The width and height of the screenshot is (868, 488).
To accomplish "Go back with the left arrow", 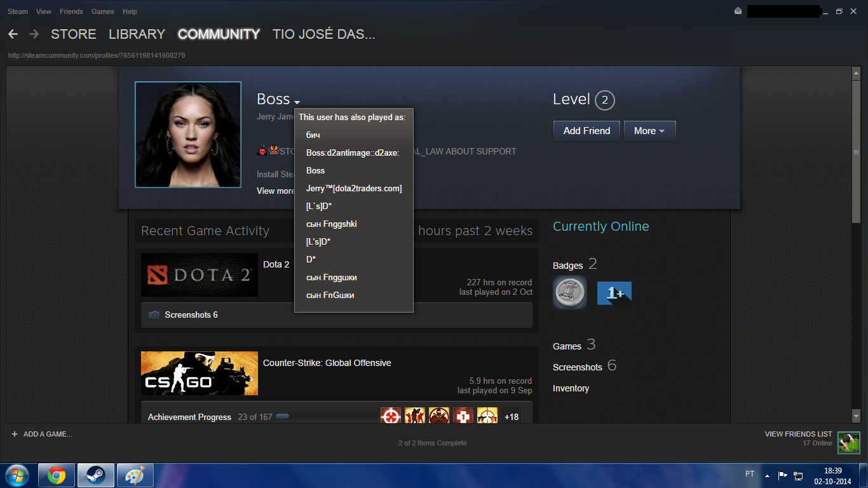I will coord(13,34).
